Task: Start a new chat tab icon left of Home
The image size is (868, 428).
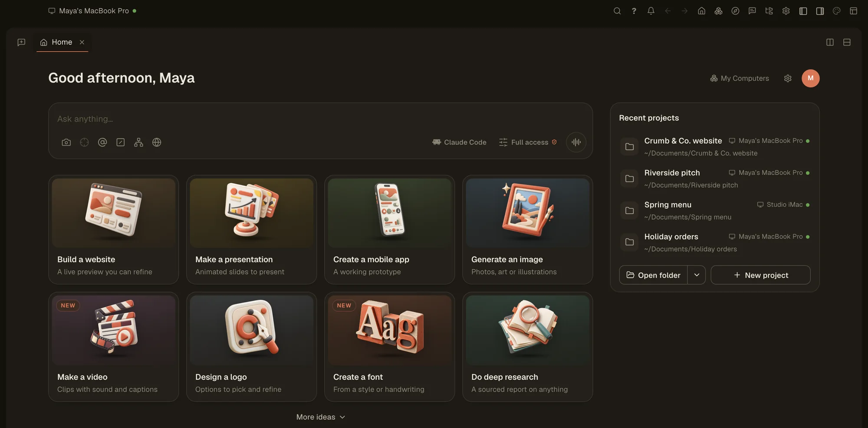Action: [21, 42]
